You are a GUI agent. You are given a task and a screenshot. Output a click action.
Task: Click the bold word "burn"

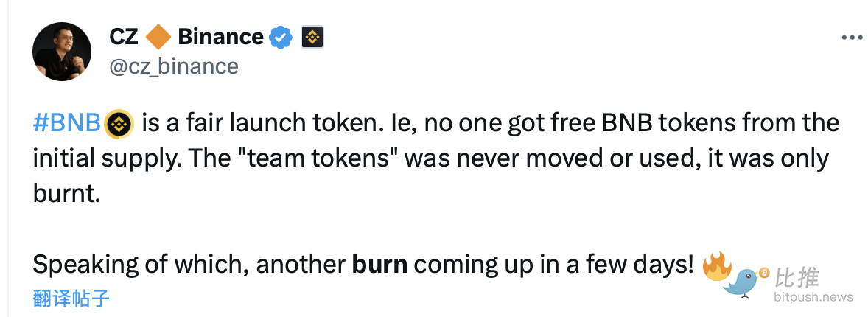379,265
